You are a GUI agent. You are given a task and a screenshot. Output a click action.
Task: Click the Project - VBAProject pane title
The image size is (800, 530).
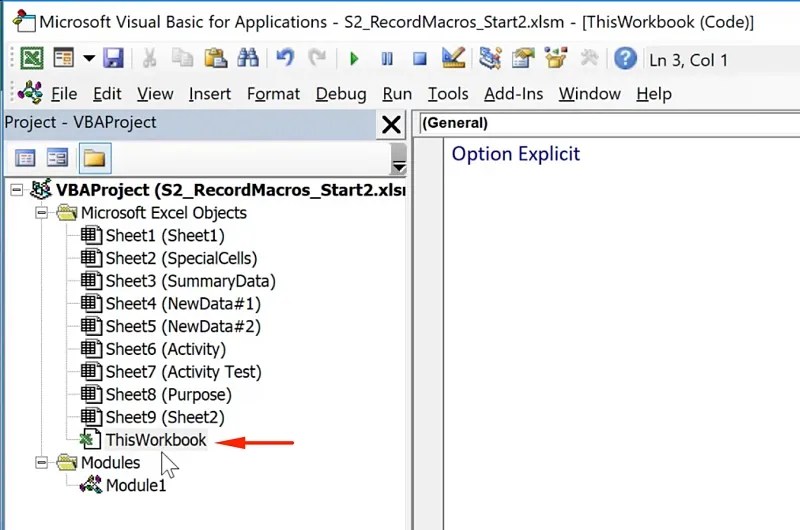coord(80,122)
